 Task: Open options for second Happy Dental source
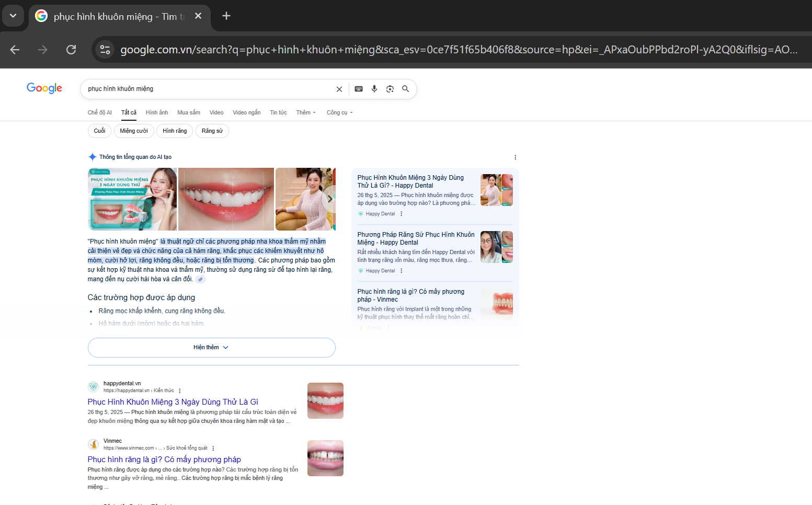(x=402, y=271)
